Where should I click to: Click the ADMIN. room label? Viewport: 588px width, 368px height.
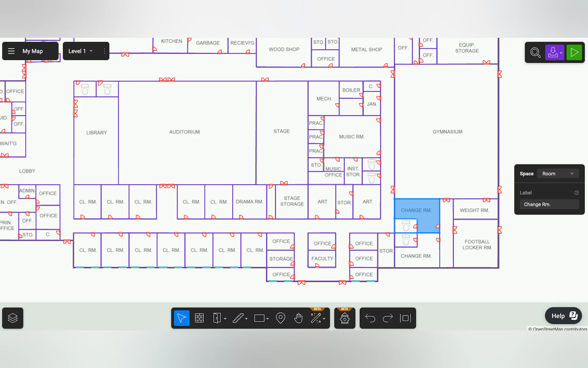[27, 191]
